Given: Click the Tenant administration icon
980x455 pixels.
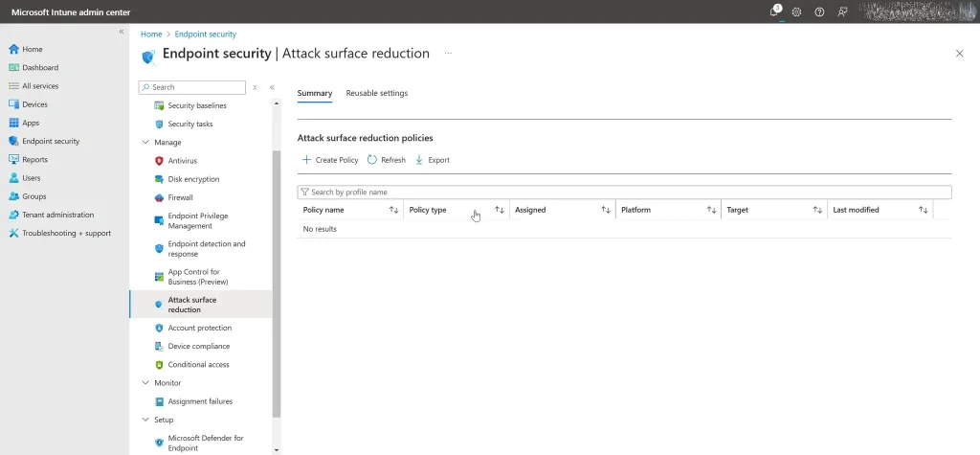Looking at the screenshot, I should point(13,215).
